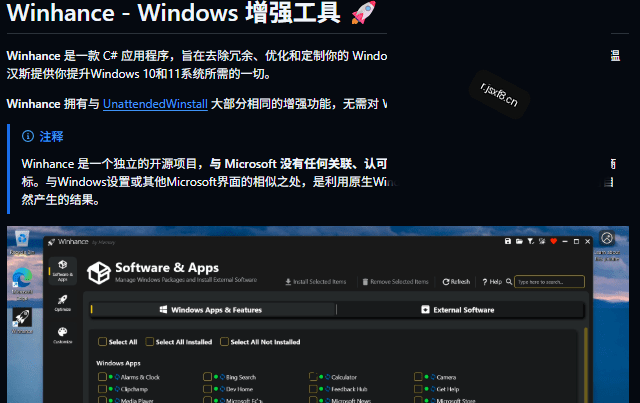The width and height of the screenshot is (640, 403).
Task: Click the Type here to search field
Action: [x=549, y=282]
